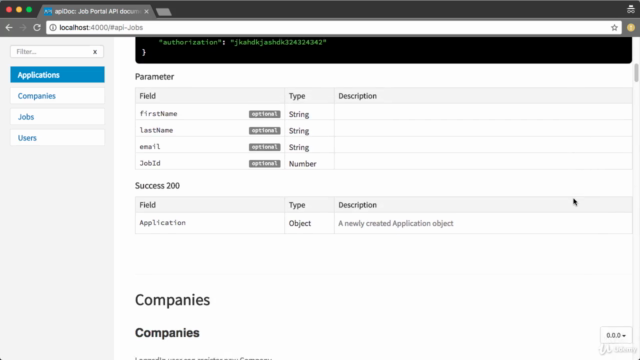Click the yellow macOS minimize button
This screenshot has width=640, height=360.
point(19,9)
